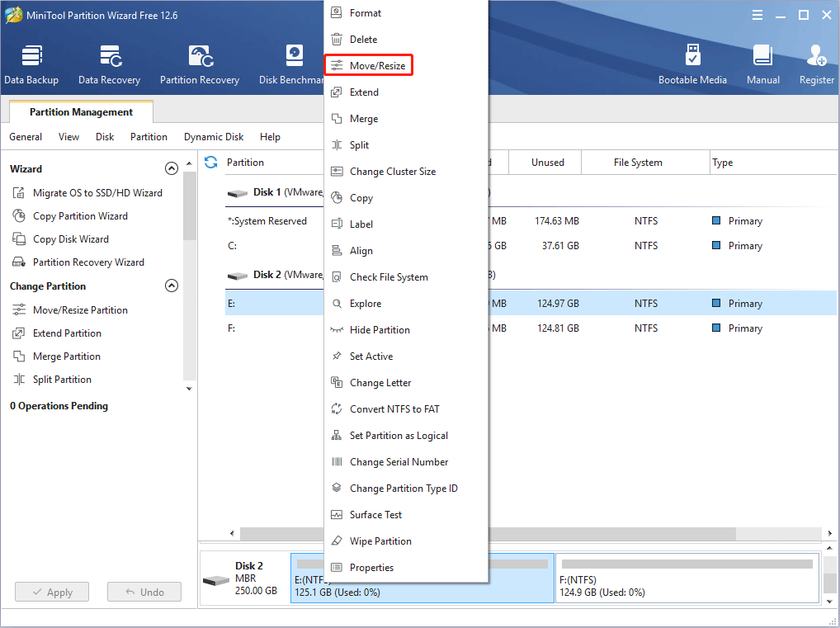Open the Partition menu
The image size is (840, 628).
pyautogui.click(x=149, y=137)
